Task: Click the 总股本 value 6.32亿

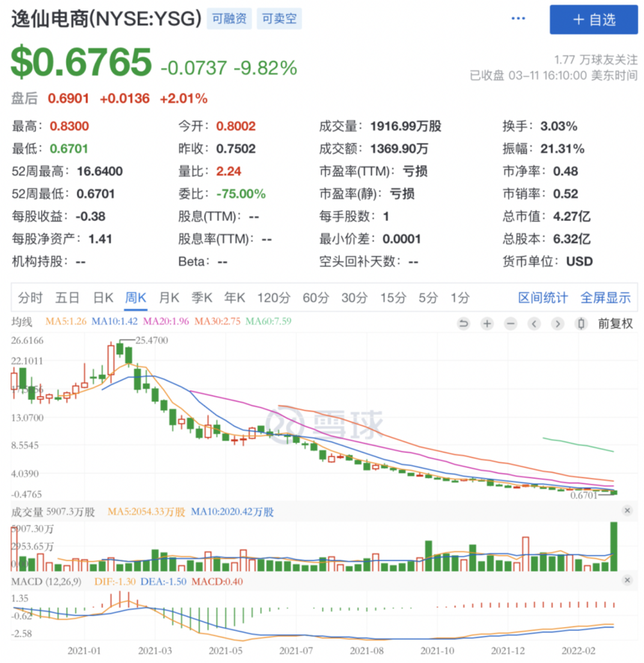Action: click(572, 239)
